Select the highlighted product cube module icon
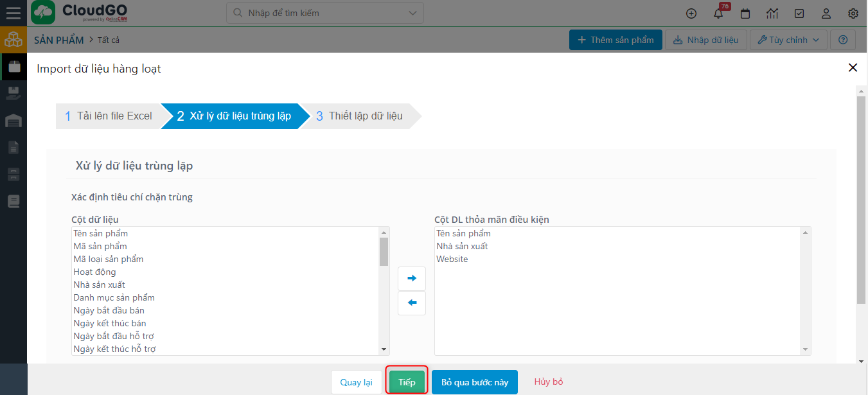Image resolution: width=868 pixels, height=395 pixels. click(x=13, y=40)
